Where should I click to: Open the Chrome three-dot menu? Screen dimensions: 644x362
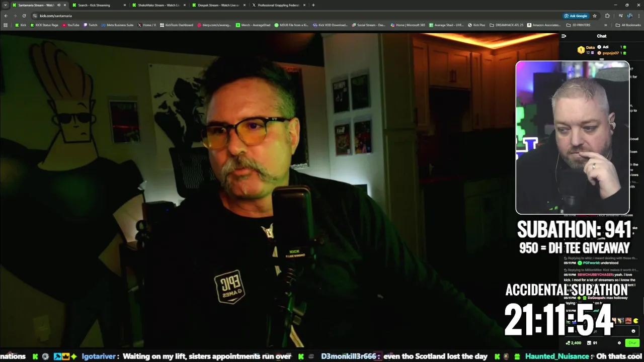pyautogui.click(x=639, y=16)
